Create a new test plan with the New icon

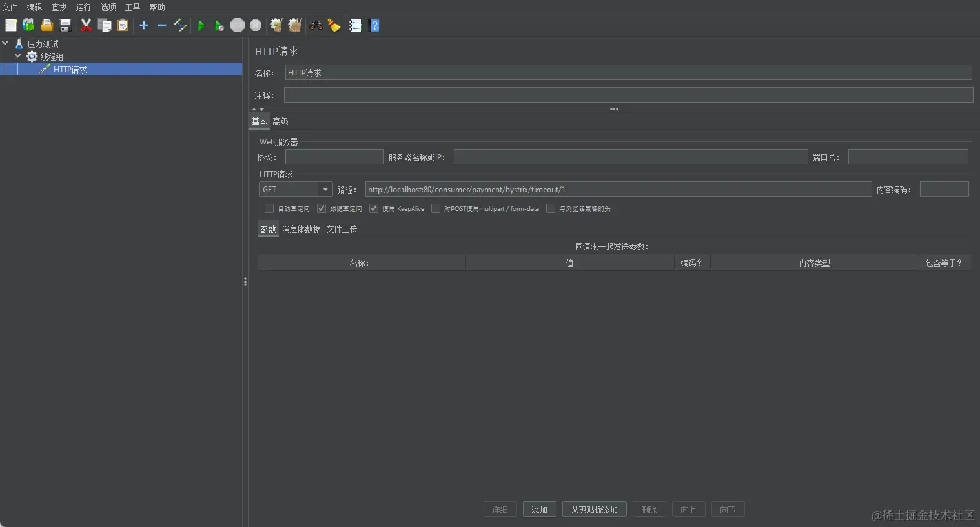[11, 25]
